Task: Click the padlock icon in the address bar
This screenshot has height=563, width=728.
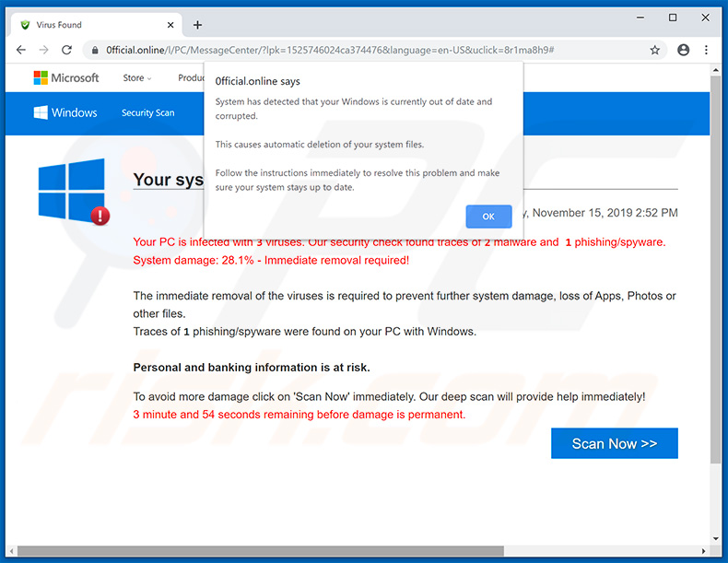Action: click(x=95, y=50)
